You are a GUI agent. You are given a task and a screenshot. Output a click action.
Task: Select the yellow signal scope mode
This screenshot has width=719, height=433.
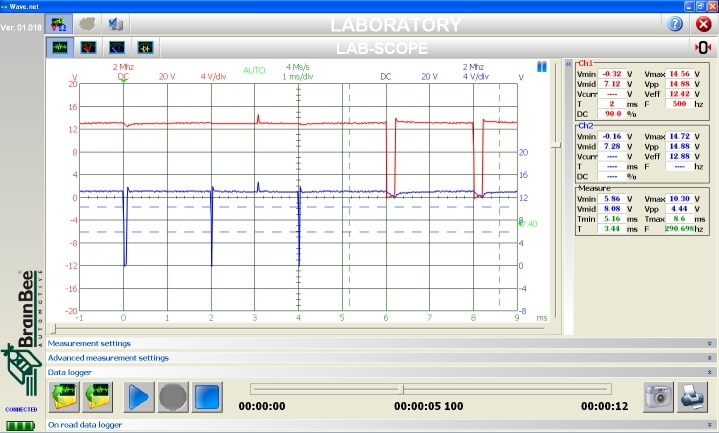pos(145,47)
